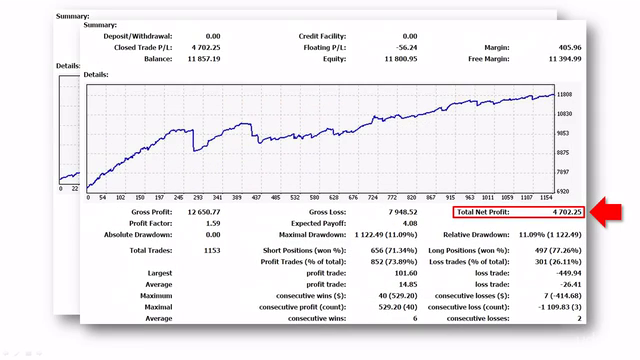The width and height of the screenshot is (640, 360).
Task: Select the Credit Facility value 0.00
Action: click(x=410, y=36)
